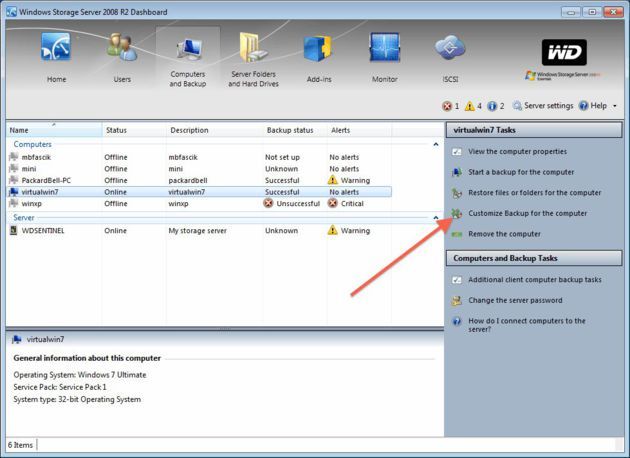Open Server Folders and Hard Drives icon
This screenshot has width=630, height=458.
[x=253, y=47]
